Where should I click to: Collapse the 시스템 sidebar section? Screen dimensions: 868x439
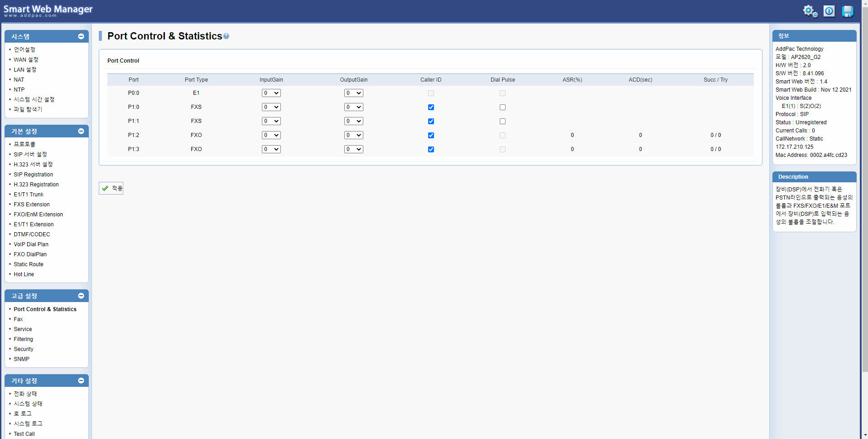81,36
